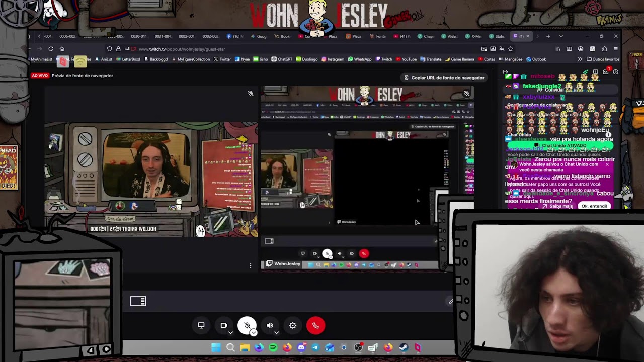Copy browser source URL button
This screenshot has width=644, height=362.
pyautogui.click(x=444, y=78)
